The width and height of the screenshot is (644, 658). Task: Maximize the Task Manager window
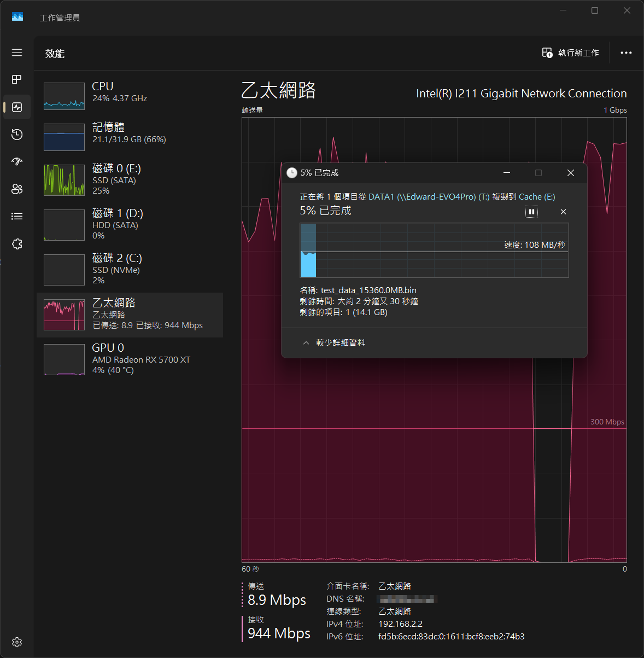[595, 10]
